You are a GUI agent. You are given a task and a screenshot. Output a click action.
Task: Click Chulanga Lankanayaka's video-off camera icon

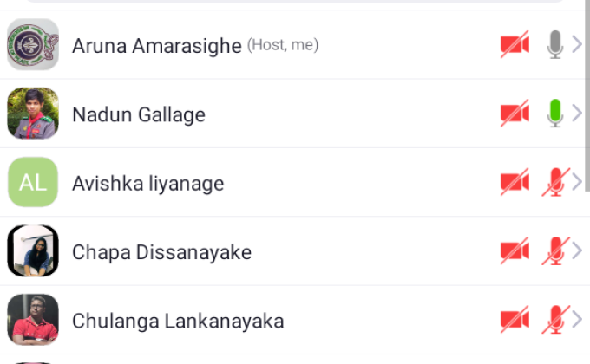[x=515, y=321]
